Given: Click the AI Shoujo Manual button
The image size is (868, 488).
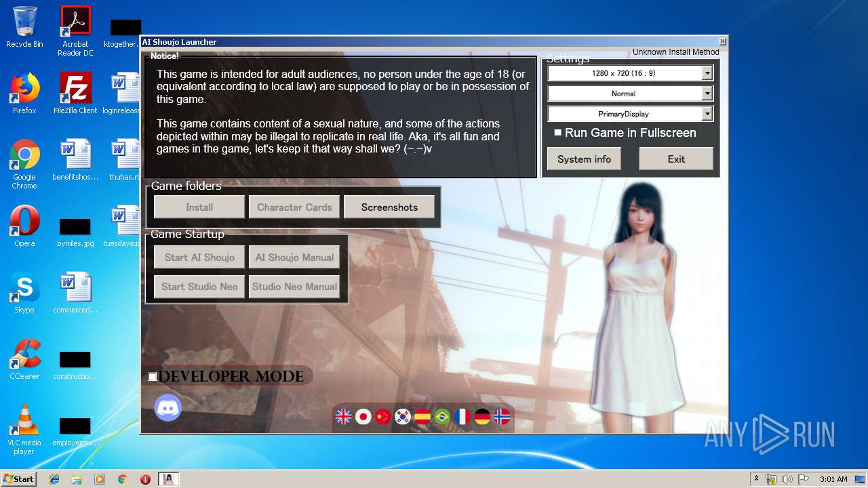Looking at the screenshot, I should pyautogui.click(x=294, y=258).
